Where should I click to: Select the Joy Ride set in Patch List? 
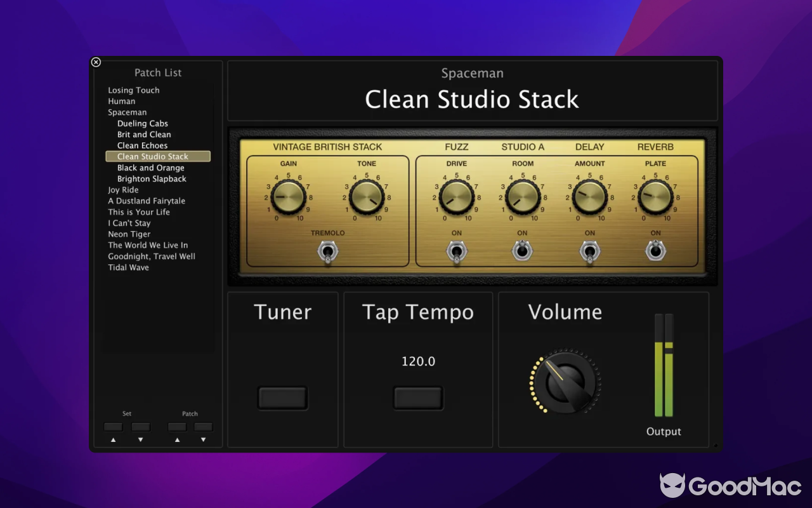[123, 190]
